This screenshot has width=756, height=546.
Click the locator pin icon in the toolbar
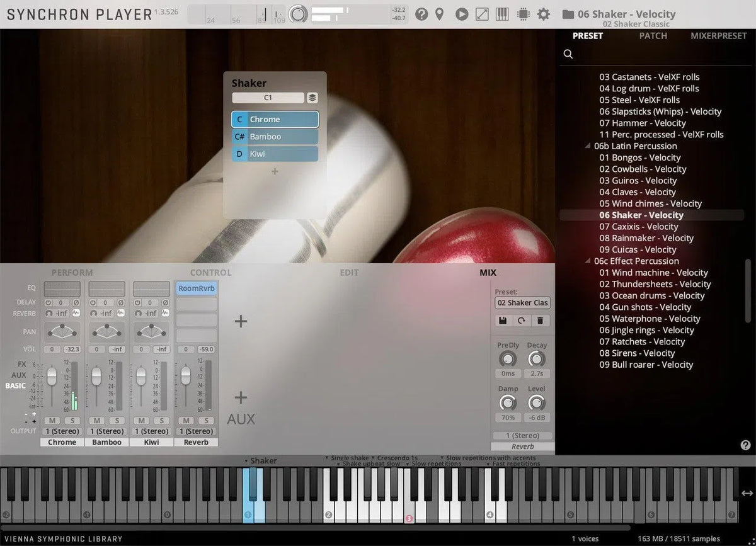pyautogui.click(x=439, y=13)
